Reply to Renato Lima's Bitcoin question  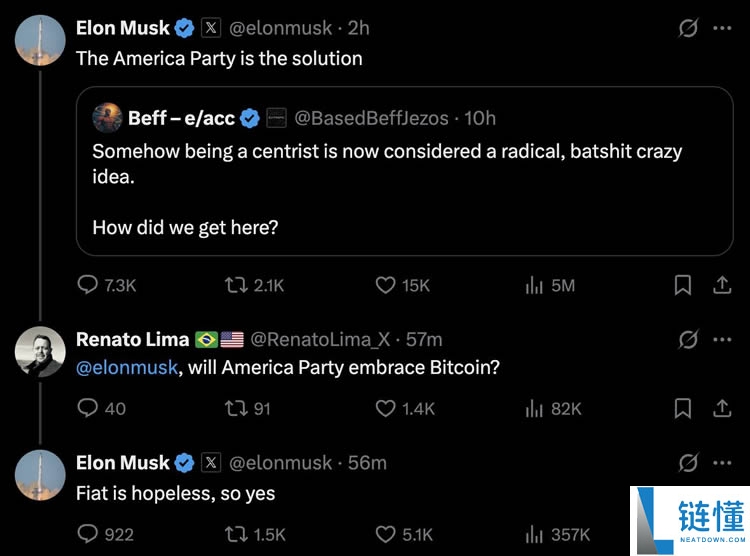pos(88,408)
